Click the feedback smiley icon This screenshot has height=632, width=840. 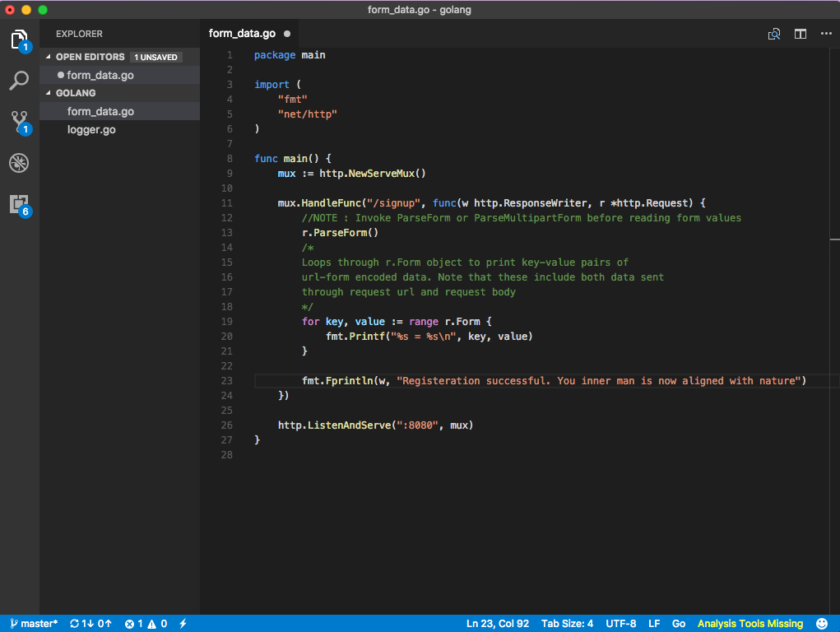[x=821, y=624]
